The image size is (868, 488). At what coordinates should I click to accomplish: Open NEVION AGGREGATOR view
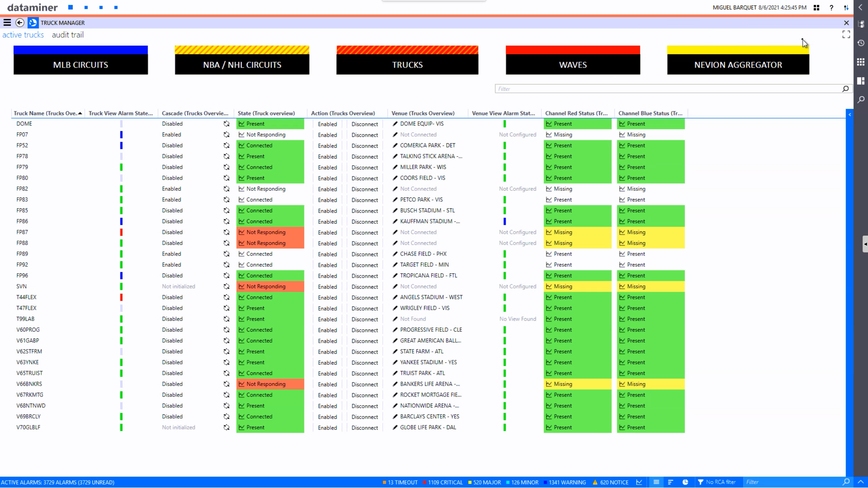click(x=738, y=60)
